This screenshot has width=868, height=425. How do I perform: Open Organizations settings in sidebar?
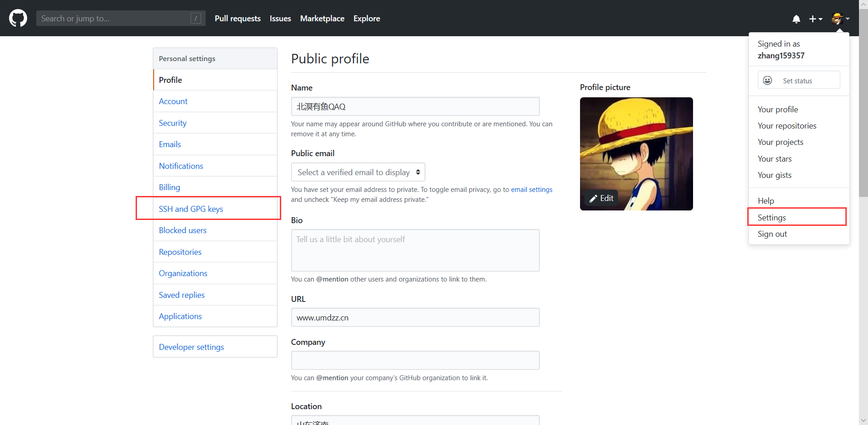[215, 273]
